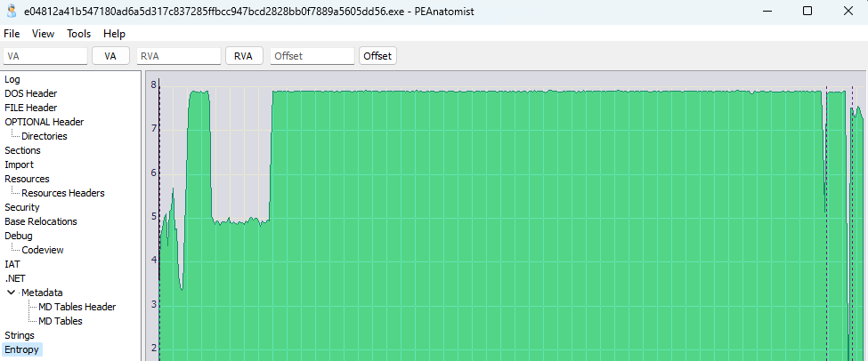Focus the RVA input field

[x=178, y=56]
